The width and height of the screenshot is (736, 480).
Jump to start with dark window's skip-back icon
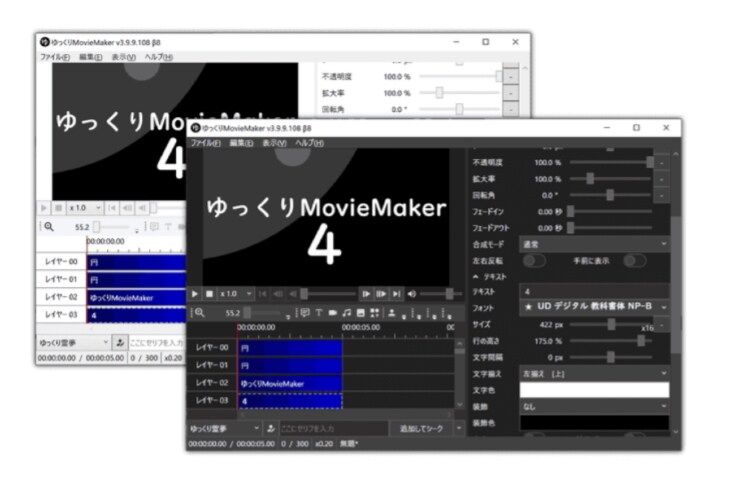click(x=263, y=294)
